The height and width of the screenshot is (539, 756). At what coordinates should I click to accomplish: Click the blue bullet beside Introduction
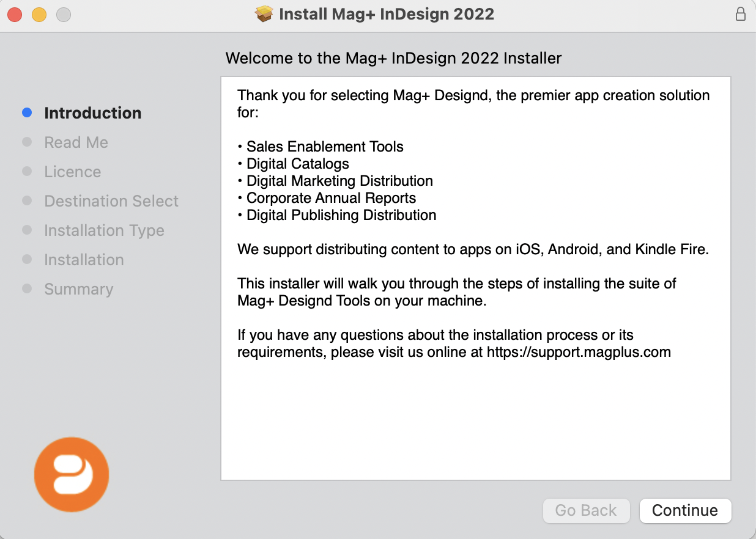point(27,112)
